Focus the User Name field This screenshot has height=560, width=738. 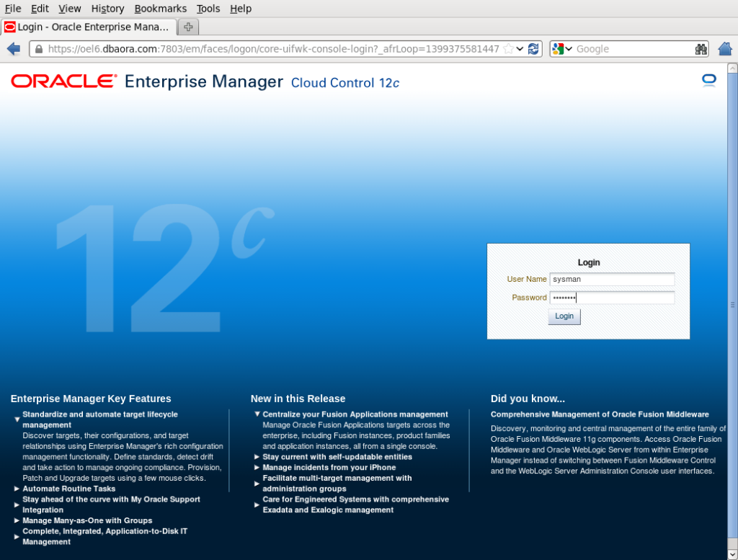pos(612,279)
